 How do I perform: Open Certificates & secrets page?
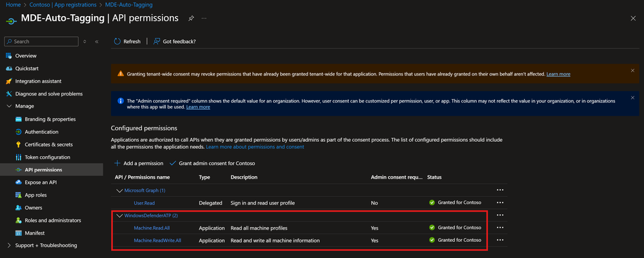[48, 144]
